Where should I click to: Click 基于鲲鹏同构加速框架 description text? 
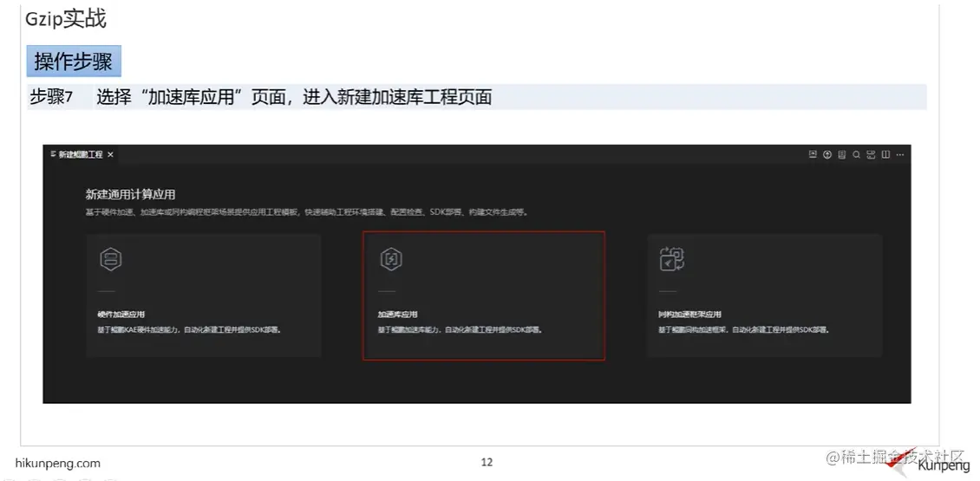coord(744,330)
